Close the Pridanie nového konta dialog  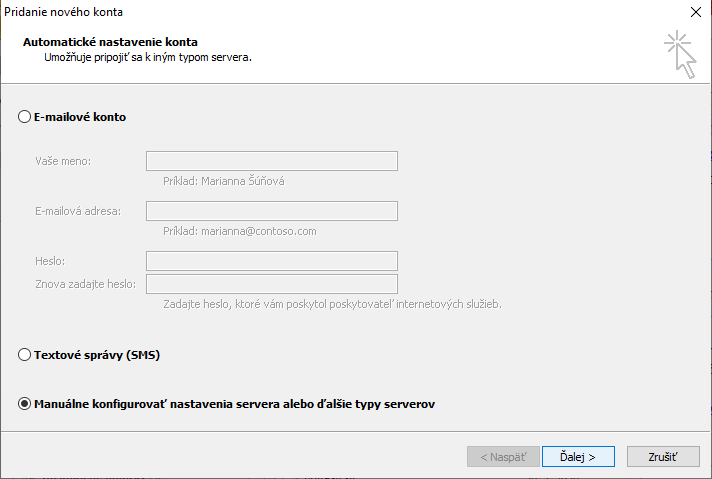point(695,12)
